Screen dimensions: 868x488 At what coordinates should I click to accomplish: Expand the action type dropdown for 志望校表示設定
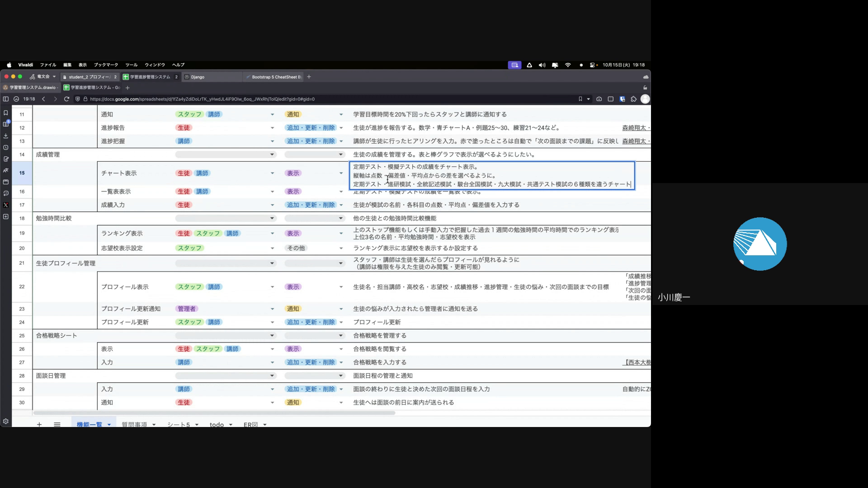341,249
